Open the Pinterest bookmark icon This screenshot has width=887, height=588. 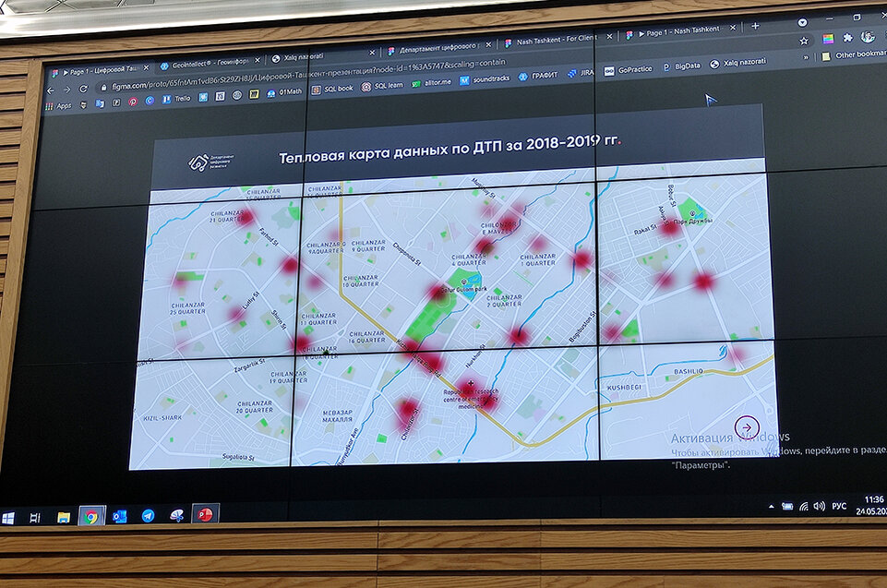[x=133, y=102]
